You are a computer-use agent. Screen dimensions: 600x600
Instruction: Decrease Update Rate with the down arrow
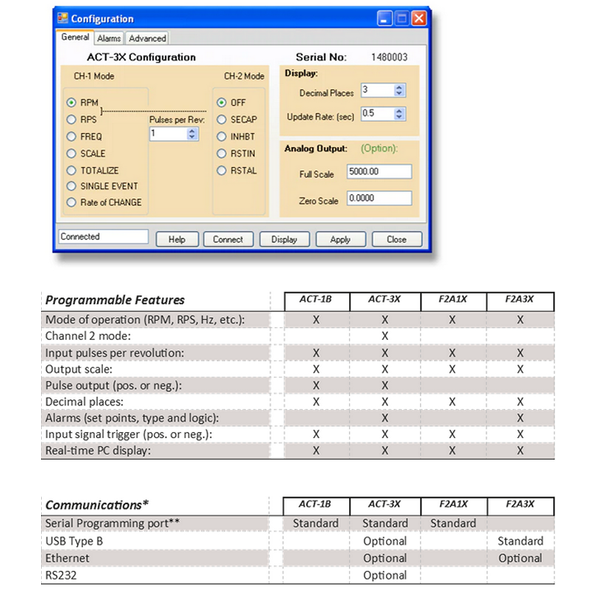(399, 117)
